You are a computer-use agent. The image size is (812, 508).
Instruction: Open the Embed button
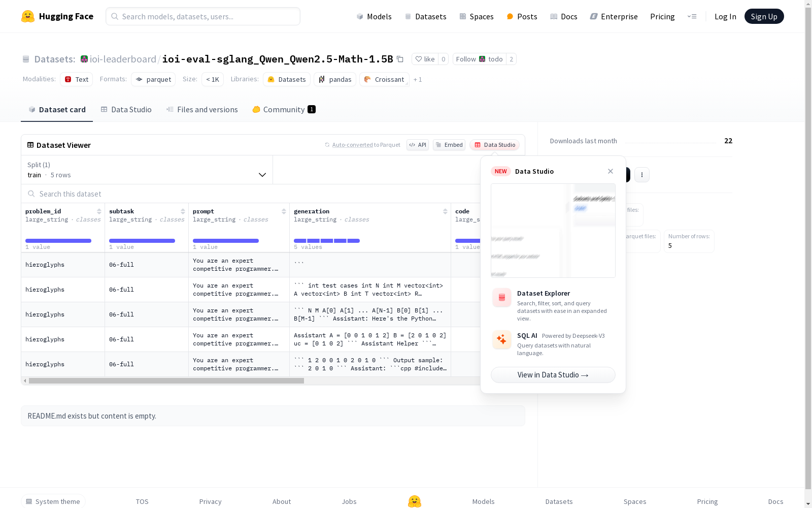[x=449, y=145]
